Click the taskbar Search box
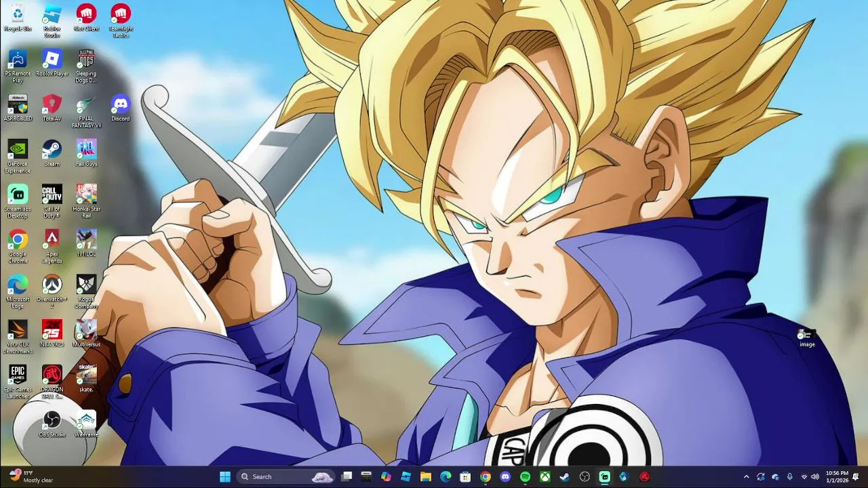868x488 pixels. click(x=287, y=476)
